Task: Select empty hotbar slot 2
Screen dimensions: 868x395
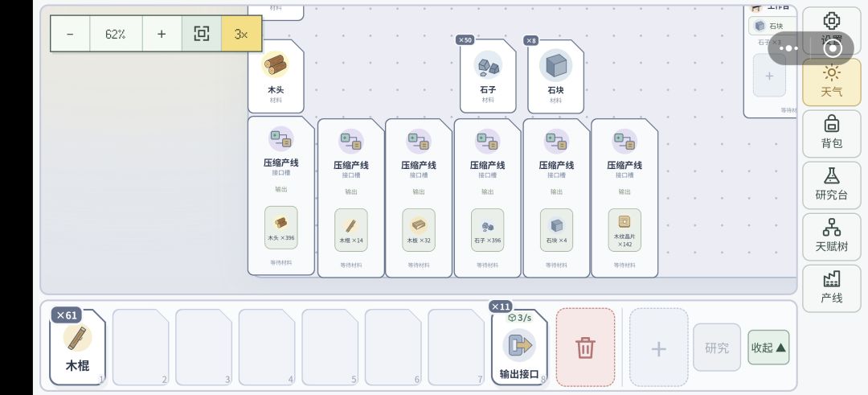Action: tap(141, 348)
